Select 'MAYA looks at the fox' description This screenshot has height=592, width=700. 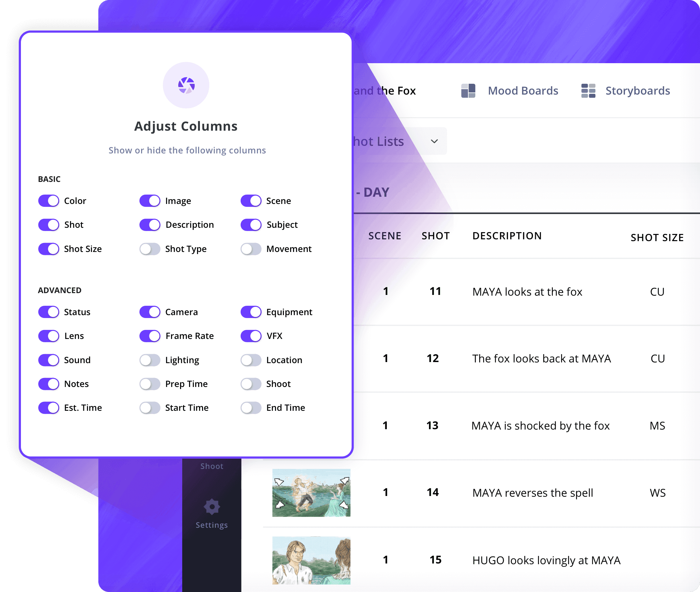(527, 292)
